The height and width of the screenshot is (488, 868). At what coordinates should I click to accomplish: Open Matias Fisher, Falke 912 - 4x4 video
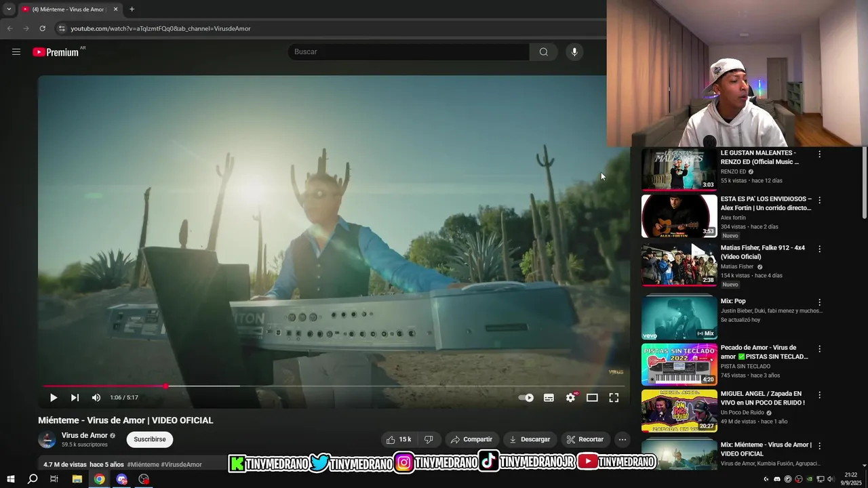(x=679, y=264)
